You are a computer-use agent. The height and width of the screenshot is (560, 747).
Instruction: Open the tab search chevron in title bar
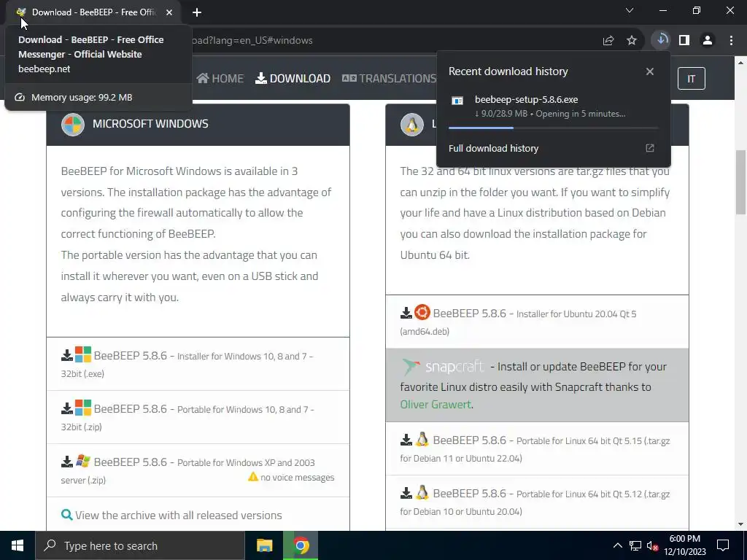630,10
